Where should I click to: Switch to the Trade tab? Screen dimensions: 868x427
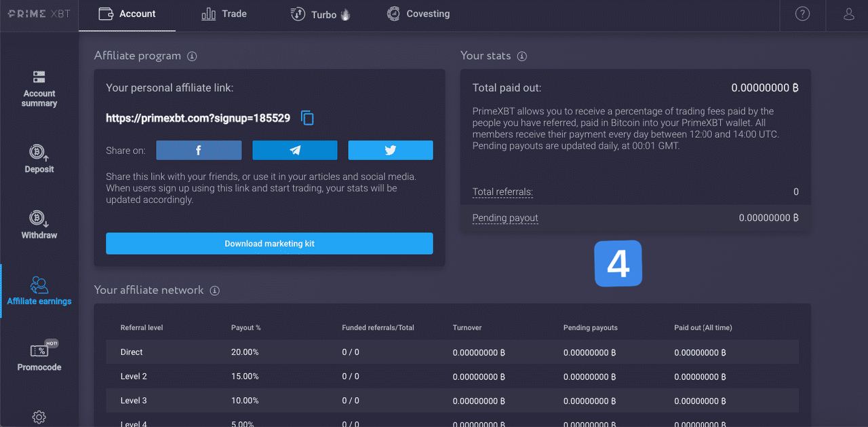click(224, 14)
